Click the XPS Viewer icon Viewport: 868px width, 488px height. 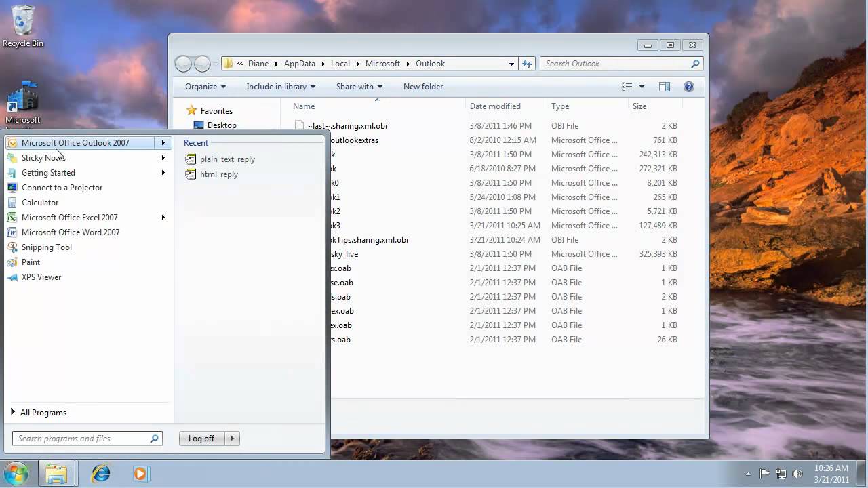pos(12,277)
